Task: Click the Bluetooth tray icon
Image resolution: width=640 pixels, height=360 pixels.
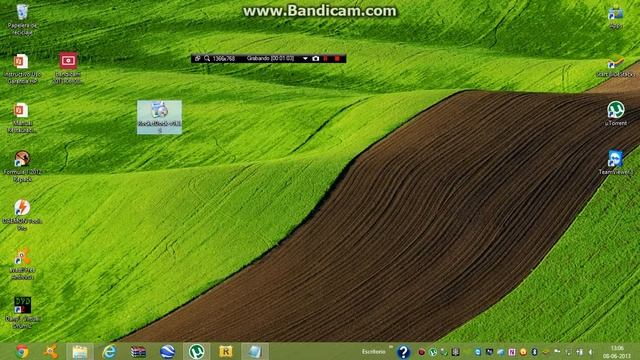Action: coord(534,352)
